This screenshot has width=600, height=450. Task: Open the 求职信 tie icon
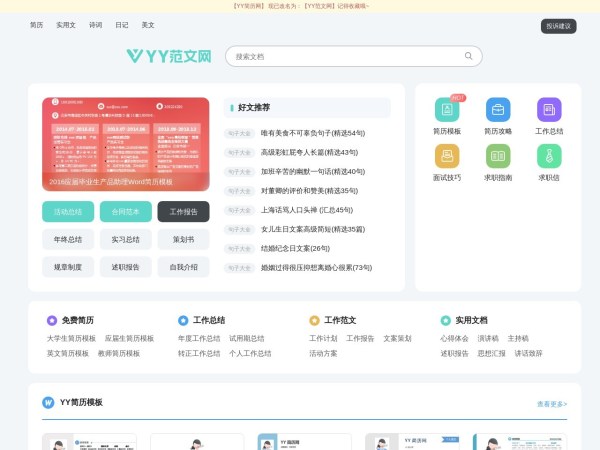(x=549, y=156)
